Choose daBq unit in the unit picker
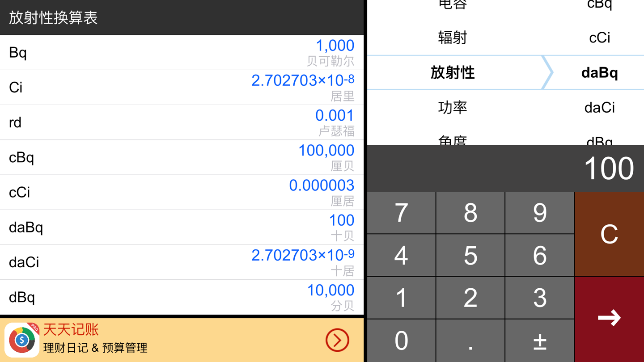This screenshot has width=644, height=362. [600, 72]
